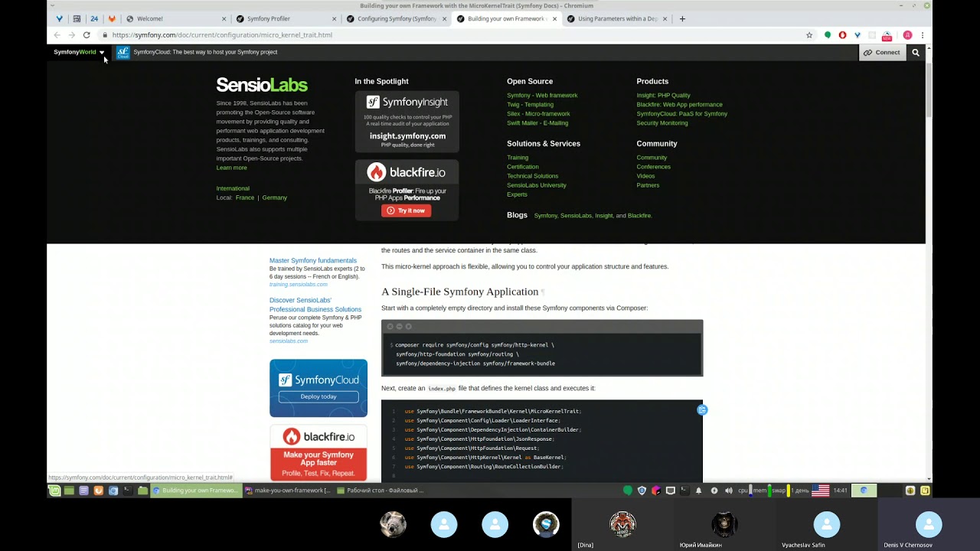Close the Symfony Profiler tab
The height and width of the screenshot is (551, 980).
pyautogui.click(x=335, y=18)
